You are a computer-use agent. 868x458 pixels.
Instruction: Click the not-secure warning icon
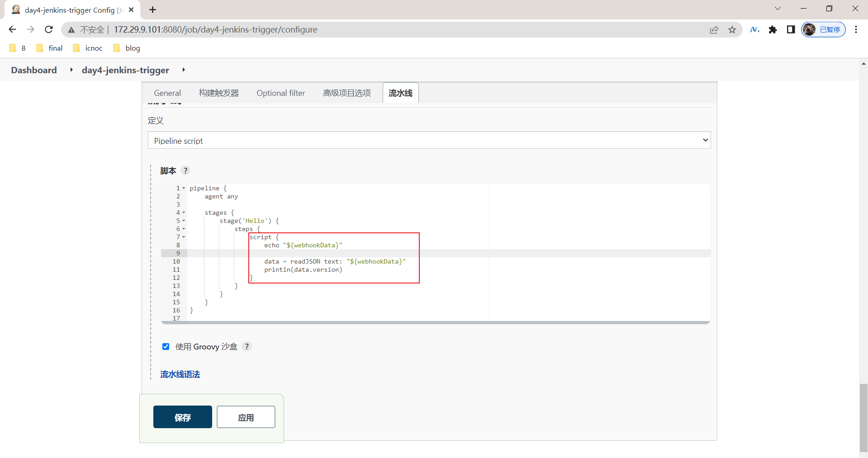[x=71, y=30]
